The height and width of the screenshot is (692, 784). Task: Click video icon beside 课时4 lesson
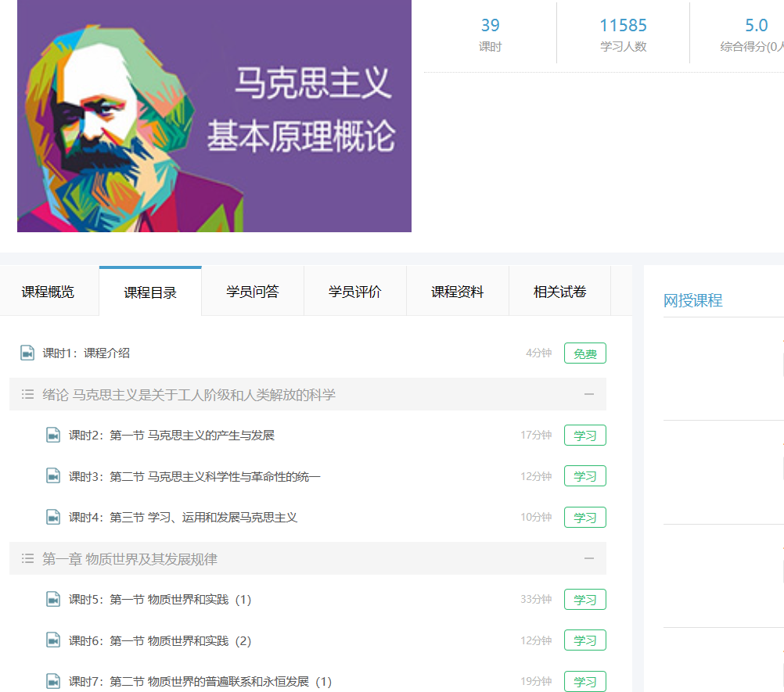pyautogui.click(x=53, y=517)
